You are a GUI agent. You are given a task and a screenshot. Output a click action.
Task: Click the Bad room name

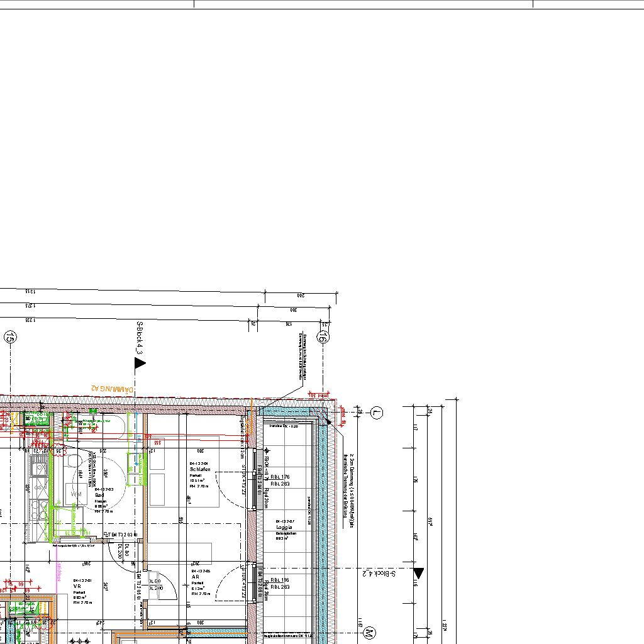point(99,495)
